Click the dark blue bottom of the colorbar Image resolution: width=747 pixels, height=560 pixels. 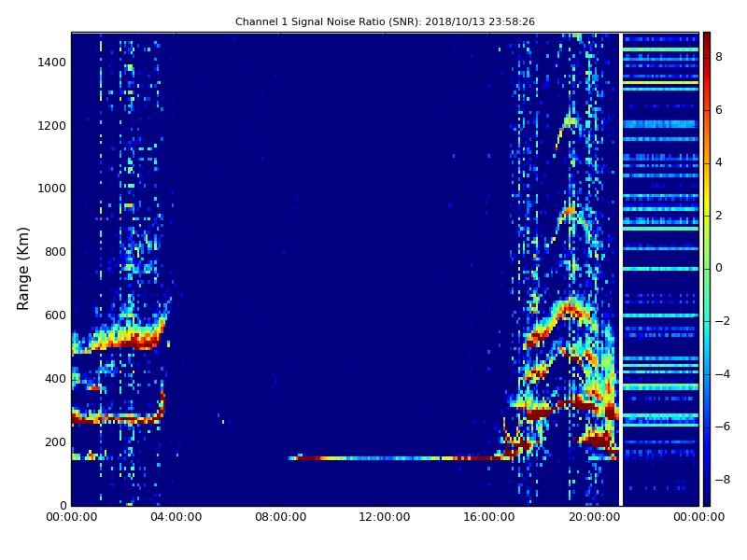pyautogui.click(x=707, y=496)
